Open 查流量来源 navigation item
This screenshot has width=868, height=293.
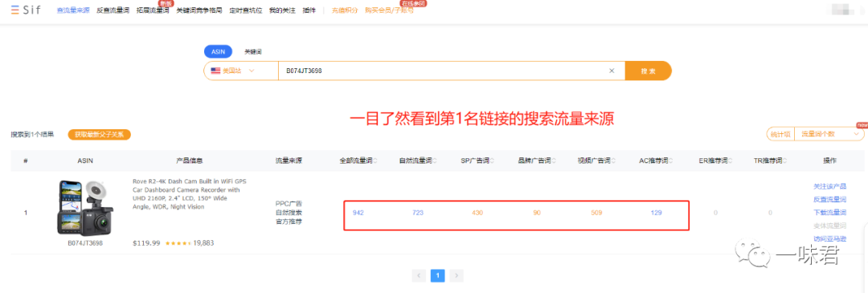[73, 10]
